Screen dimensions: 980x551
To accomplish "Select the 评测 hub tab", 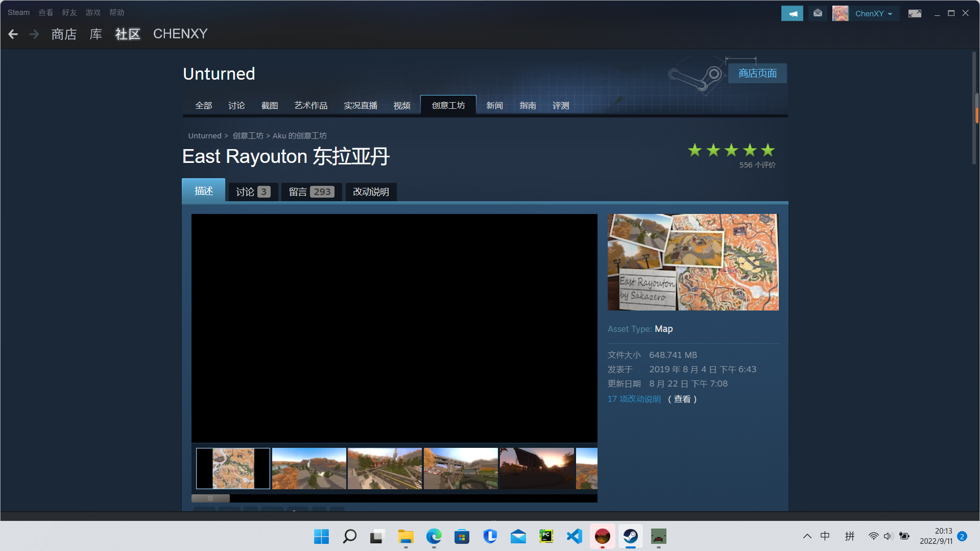I will coord(561,106).
